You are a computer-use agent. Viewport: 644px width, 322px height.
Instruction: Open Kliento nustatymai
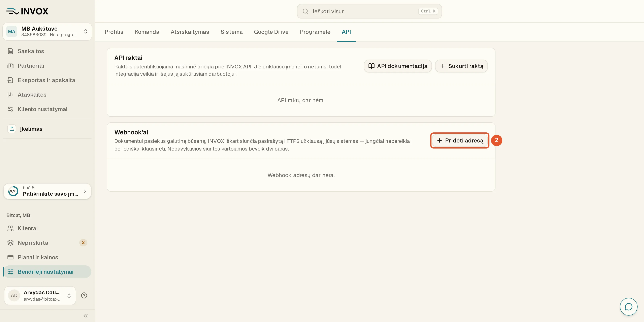coord(47,109)
